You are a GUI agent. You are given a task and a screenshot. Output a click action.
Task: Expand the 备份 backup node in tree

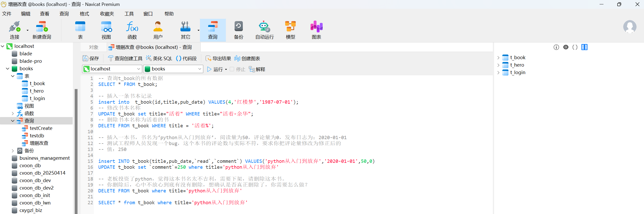pyautogui.click(x=13, y=151)
